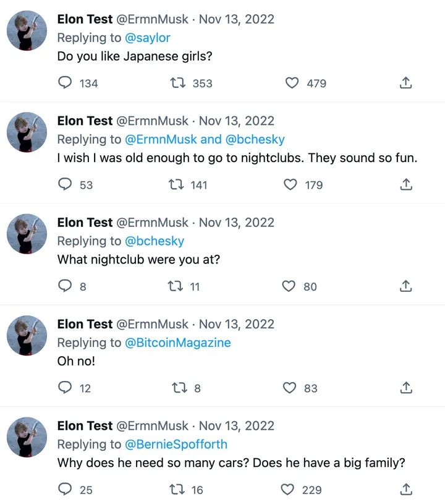Open the @BitcoinMagazine mention link
This screenshot has height=504, width=445.
pyautogui.click(x=178, y=343)
